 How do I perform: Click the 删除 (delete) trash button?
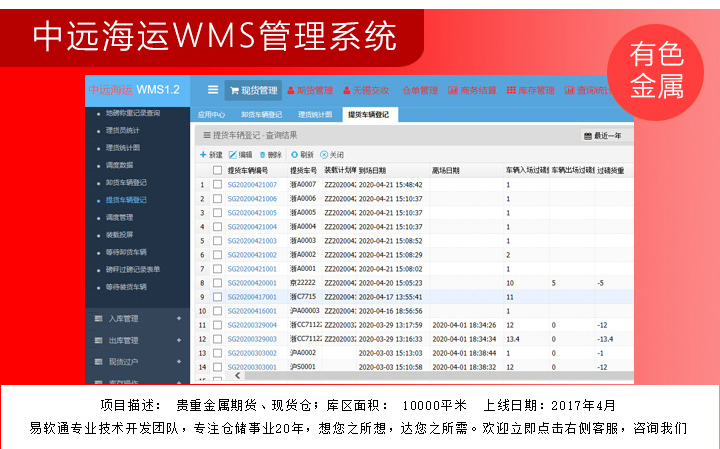pyautogui.click(x=270, y=155)
